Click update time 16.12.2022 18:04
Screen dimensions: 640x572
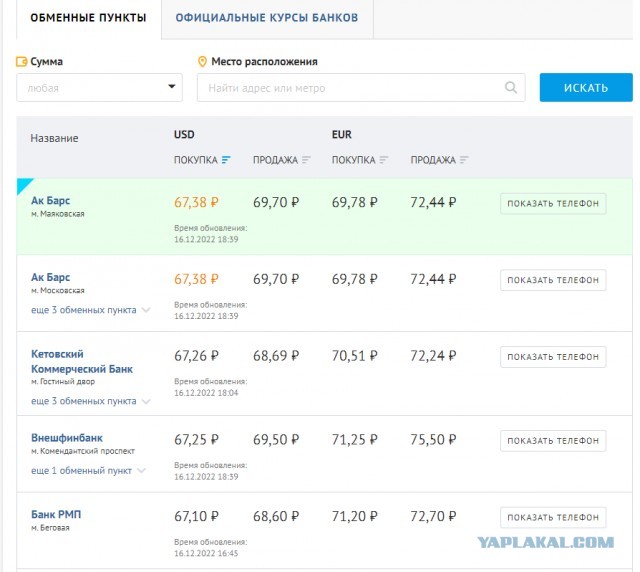[x=206, y=393]
